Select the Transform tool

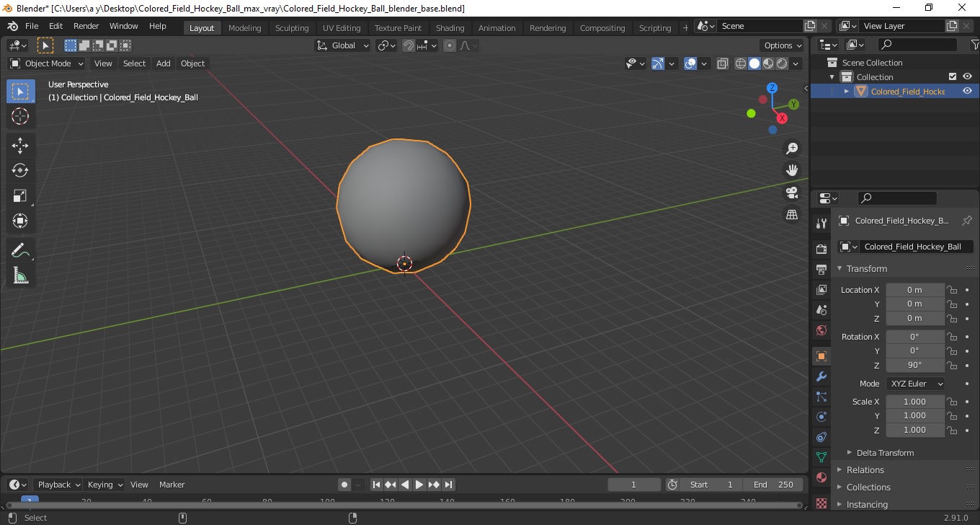click(20, 221)
